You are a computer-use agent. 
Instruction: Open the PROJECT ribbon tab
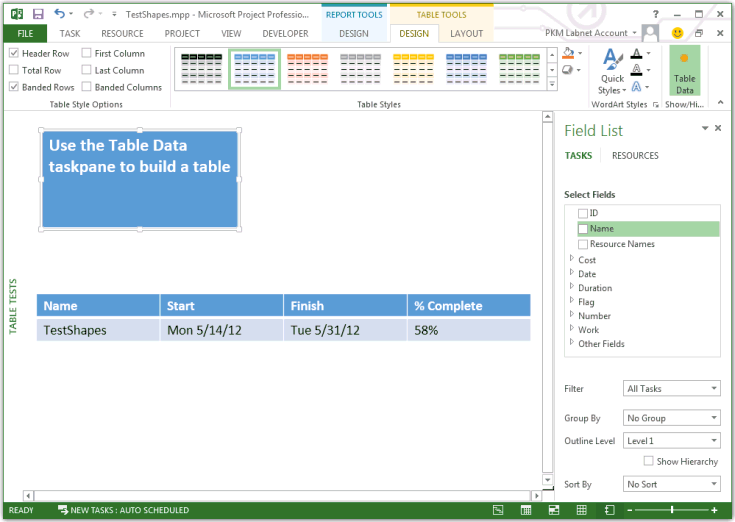point(182,33)
